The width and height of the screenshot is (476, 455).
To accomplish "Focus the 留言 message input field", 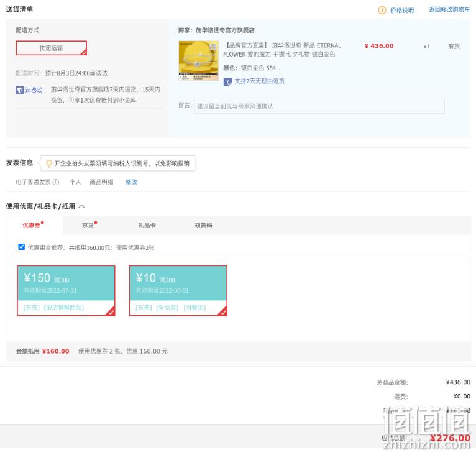I will click(319, 106).
